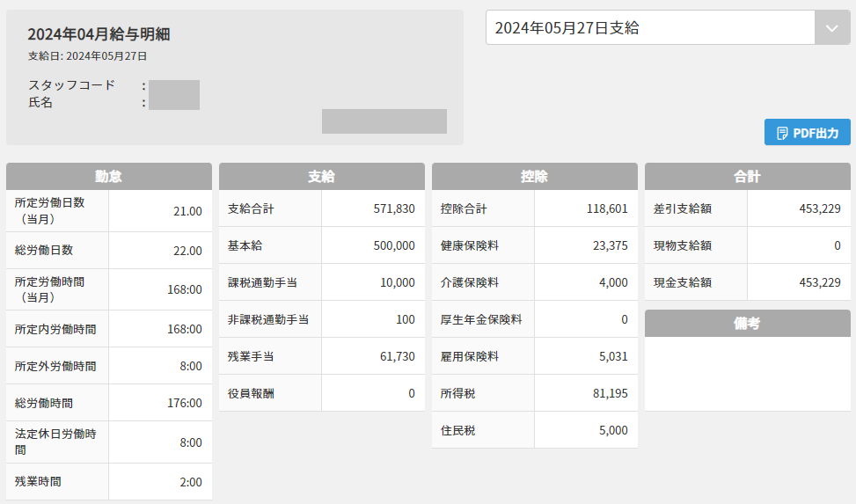Click the 勤怠 section header

(x=109, y=177)
